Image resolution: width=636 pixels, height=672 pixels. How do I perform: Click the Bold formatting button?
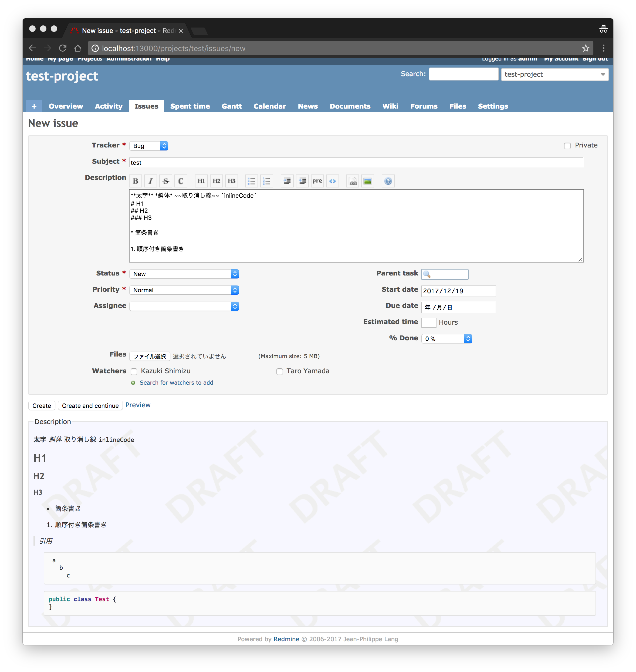pos(136,181)
